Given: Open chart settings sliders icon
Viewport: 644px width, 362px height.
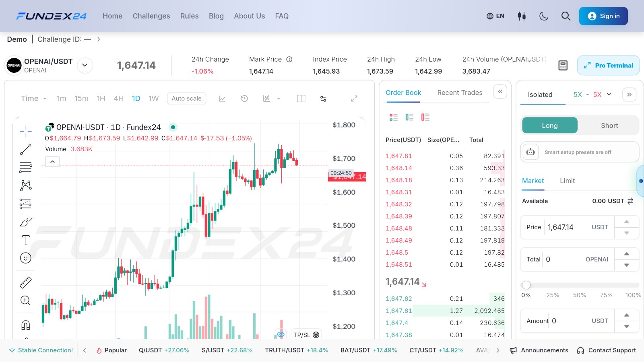Looking at the screenshot, I should [x=323, y=99].
